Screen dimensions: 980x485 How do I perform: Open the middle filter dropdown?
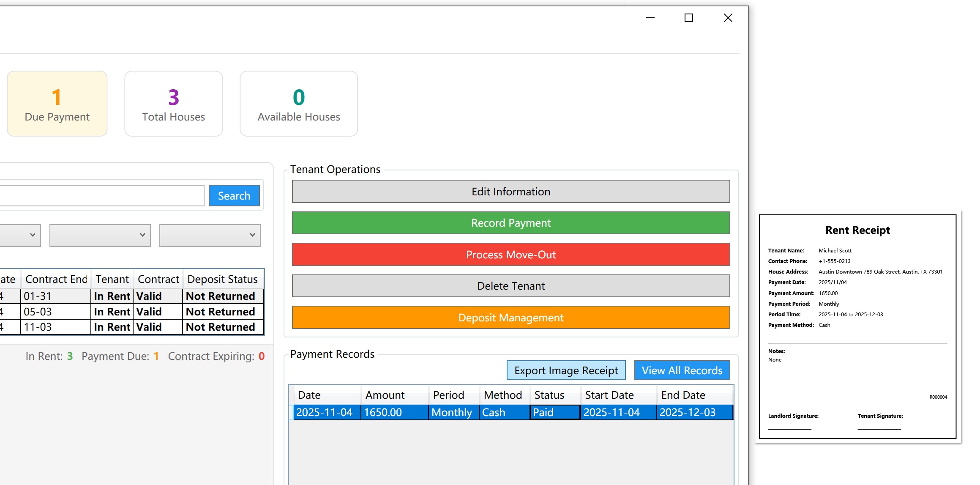(100, 235)
